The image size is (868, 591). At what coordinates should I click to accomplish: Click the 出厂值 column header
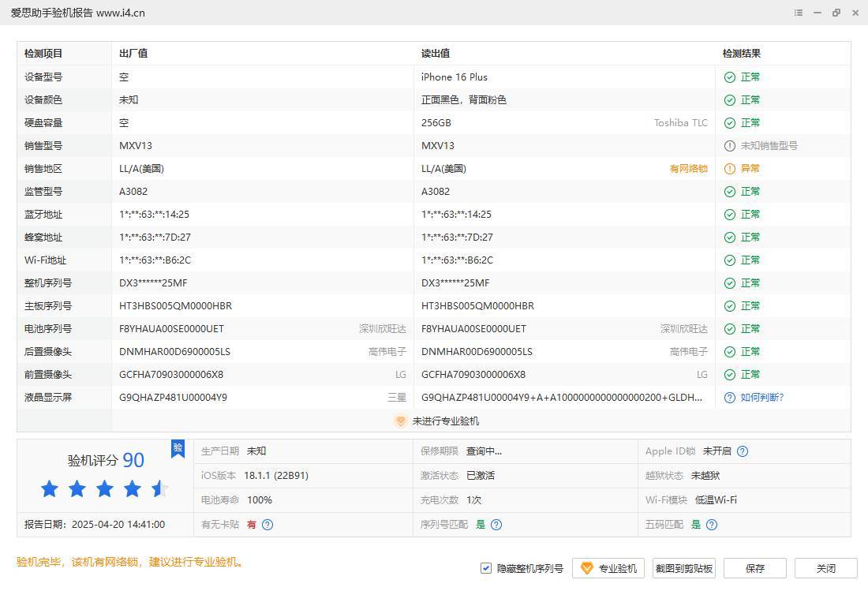click(x=133, y=54)
